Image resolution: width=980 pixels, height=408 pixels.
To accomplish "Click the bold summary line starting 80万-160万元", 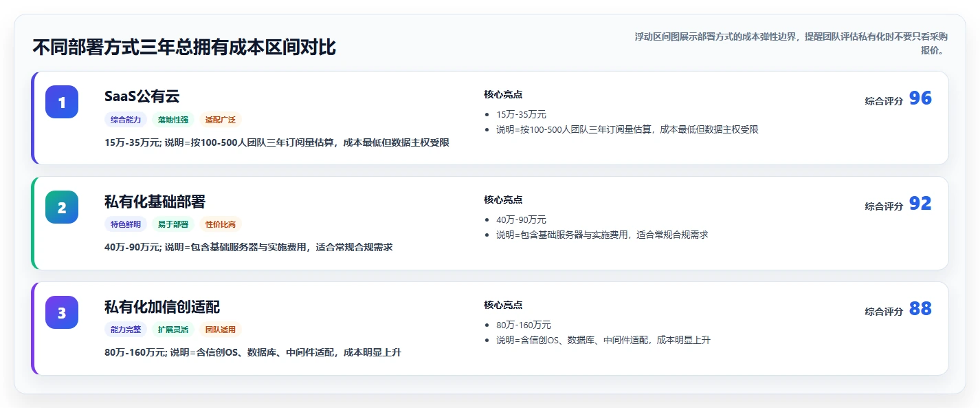I will (253, 352).
